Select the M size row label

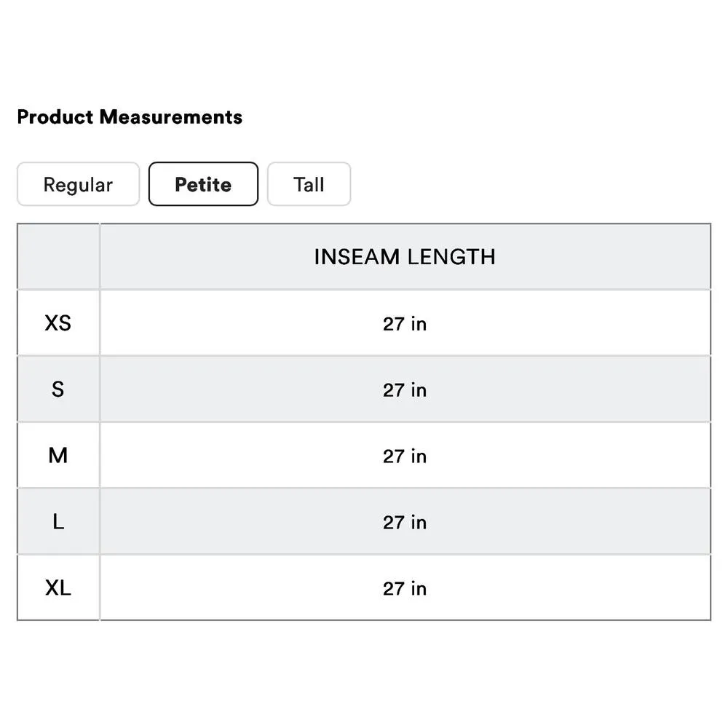coord(58,456)
